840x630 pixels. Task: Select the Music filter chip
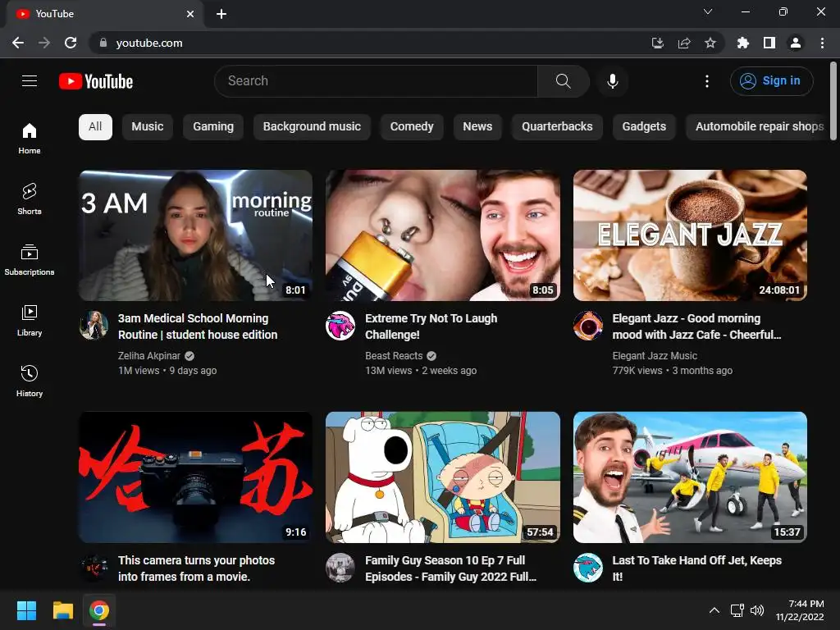point(148,127)
